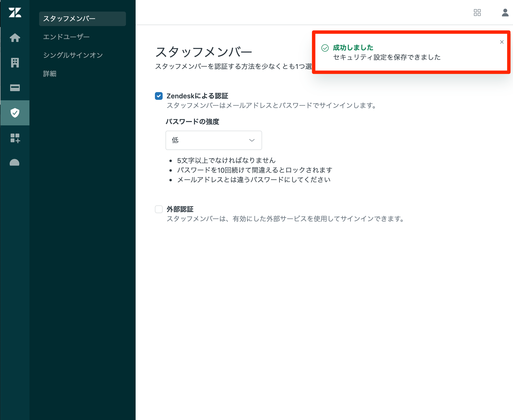Click the Zendesk logo icon

pos(15,13)
